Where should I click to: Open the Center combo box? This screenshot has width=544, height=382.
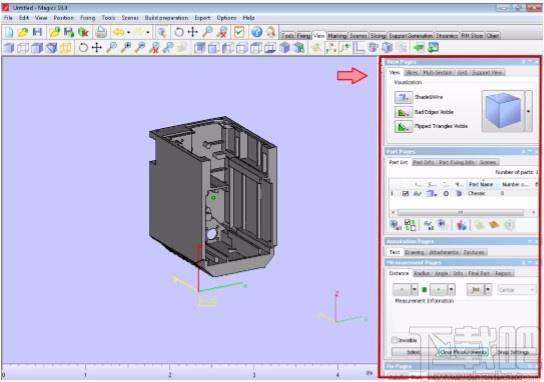pyautogui.click(x=517, y=289)
